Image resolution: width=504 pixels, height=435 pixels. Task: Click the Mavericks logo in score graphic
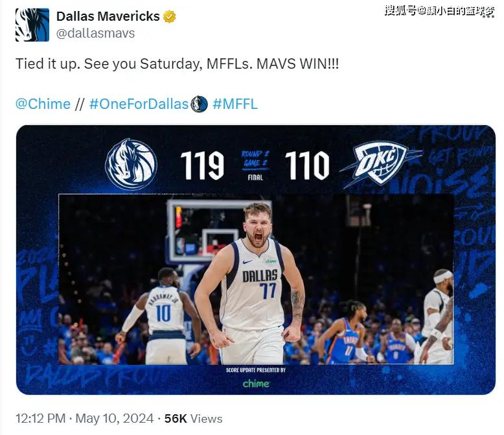[x=131, y=165]
